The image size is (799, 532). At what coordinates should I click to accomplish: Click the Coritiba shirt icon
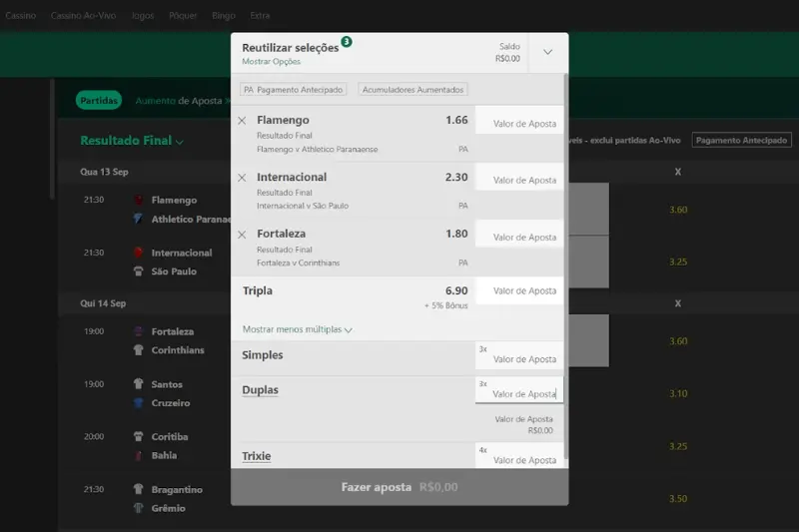pos(138,437)
